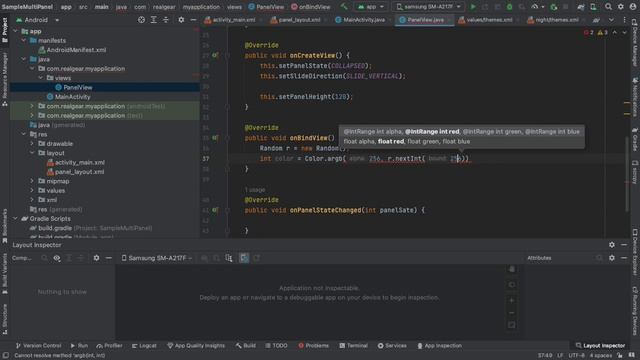Open App Inspection tool window
The image size is (640, 360).
(x=439, y=346)
